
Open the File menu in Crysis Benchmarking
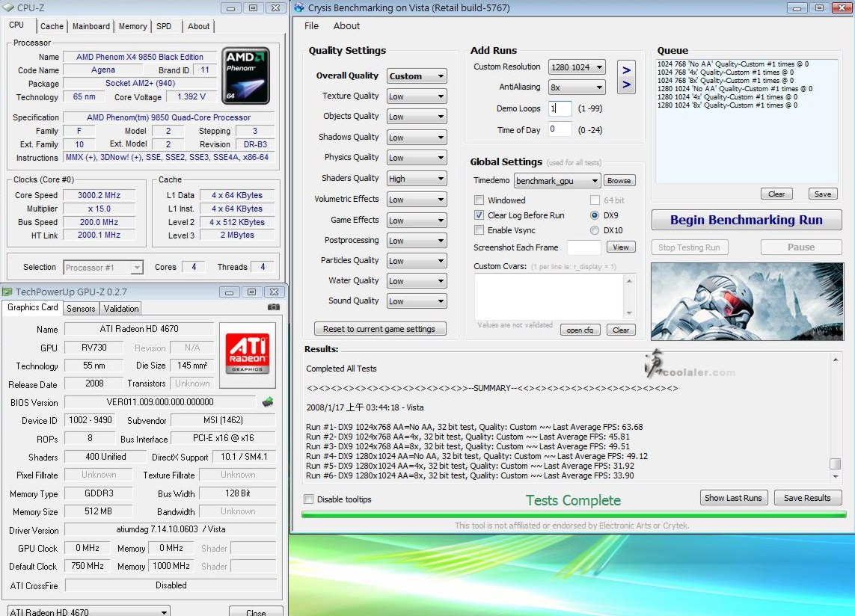coord(311,25)
